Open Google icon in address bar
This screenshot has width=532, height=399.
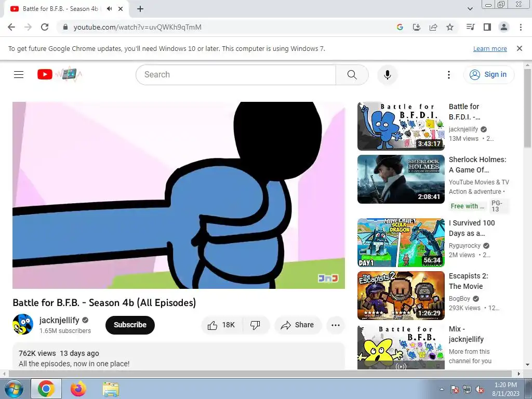point(400,27)
